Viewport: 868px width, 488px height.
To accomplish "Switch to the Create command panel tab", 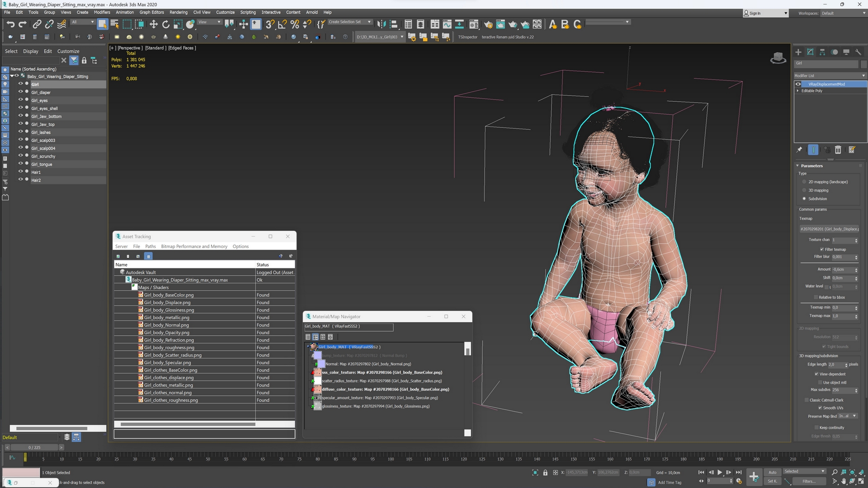I will [x=798, y=52].
